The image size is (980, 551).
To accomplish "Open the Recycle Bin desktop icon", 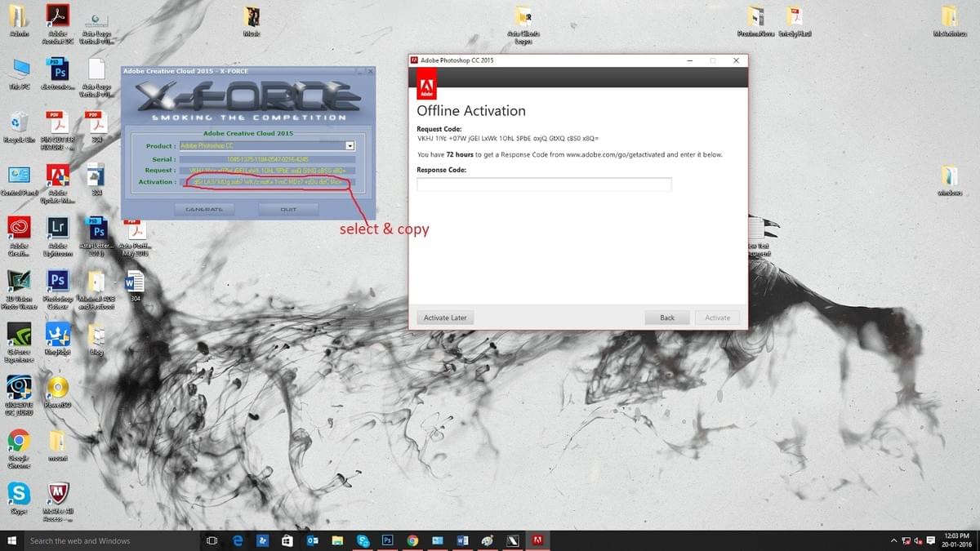I will point(19,127).
